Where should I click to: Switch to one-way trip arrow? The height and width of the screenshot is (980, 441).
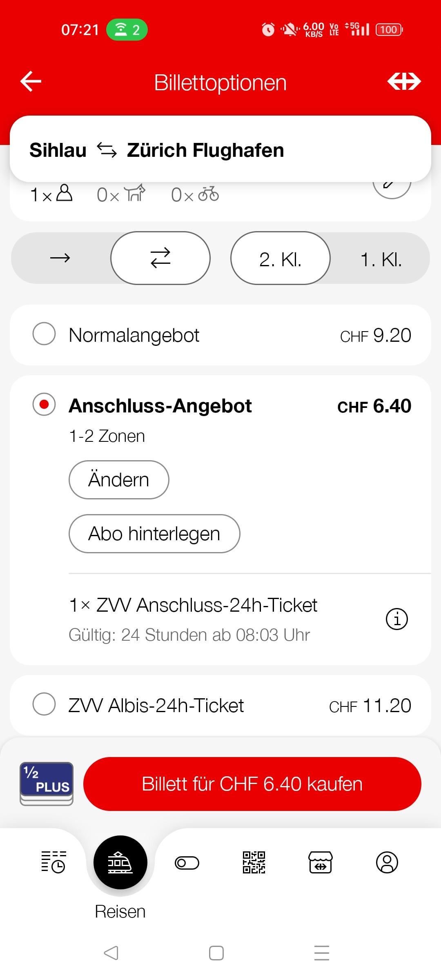[60, 258]
